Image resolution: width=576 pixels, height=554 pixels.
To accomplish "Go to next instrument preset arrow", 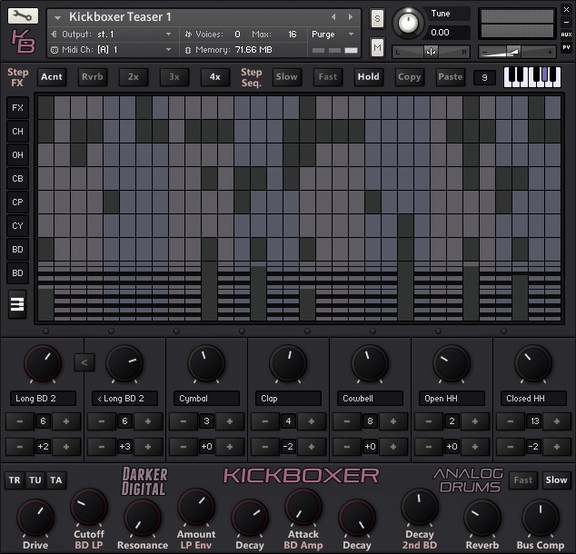I will click(350, 17).
